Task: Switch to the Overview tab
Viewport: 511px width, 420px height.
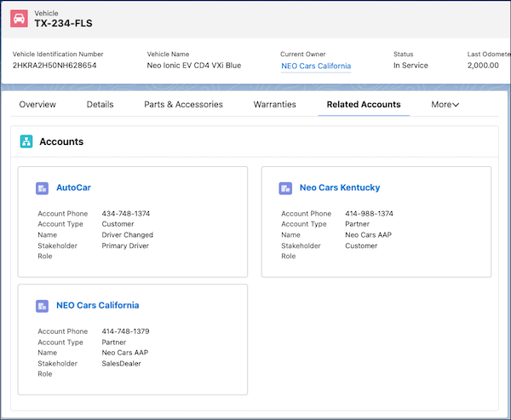Action: tap(37, 104)
